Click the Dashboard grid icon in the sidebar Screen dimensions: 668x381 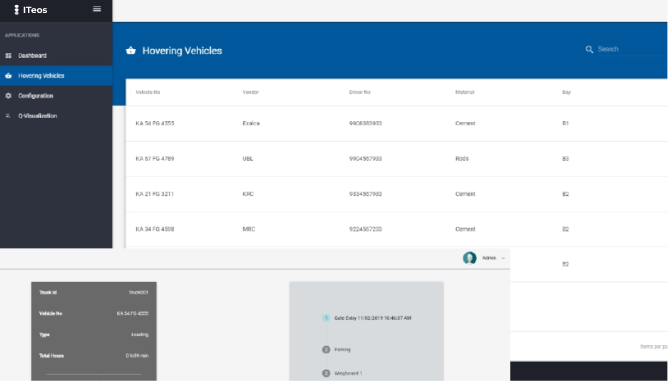8,55
